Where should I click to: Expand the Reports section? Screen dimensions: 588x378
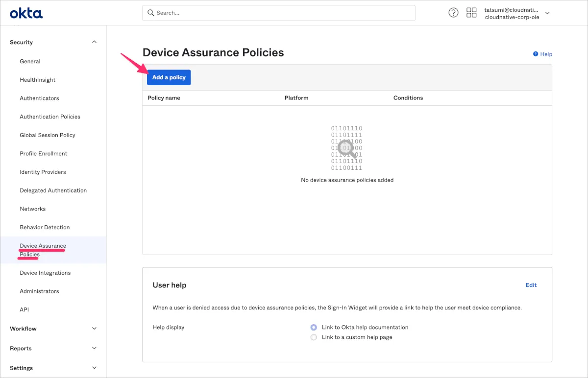[x=95, y=348]
